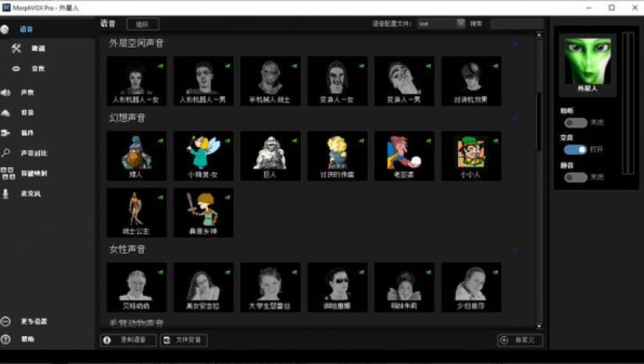Click green speaker on the 艾格奶奶 card
This screenshot has width=644, height=364.
[x=160, y=272]
